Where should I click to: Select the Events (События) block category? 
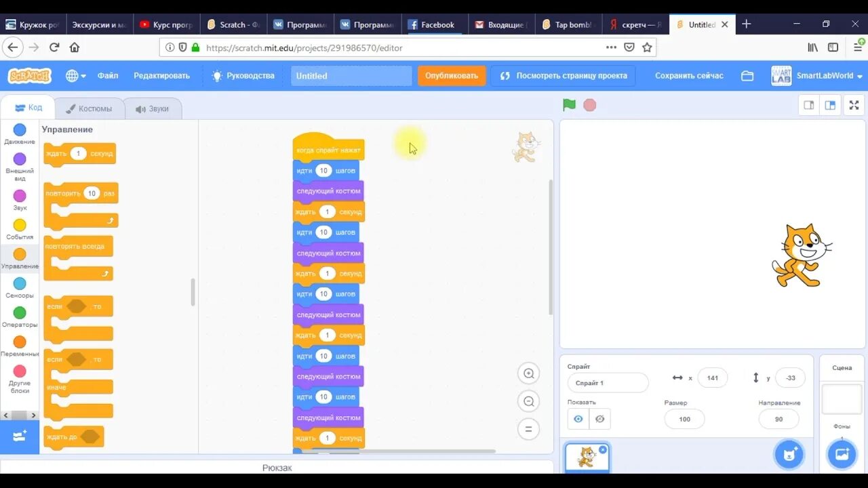(20, 230)
